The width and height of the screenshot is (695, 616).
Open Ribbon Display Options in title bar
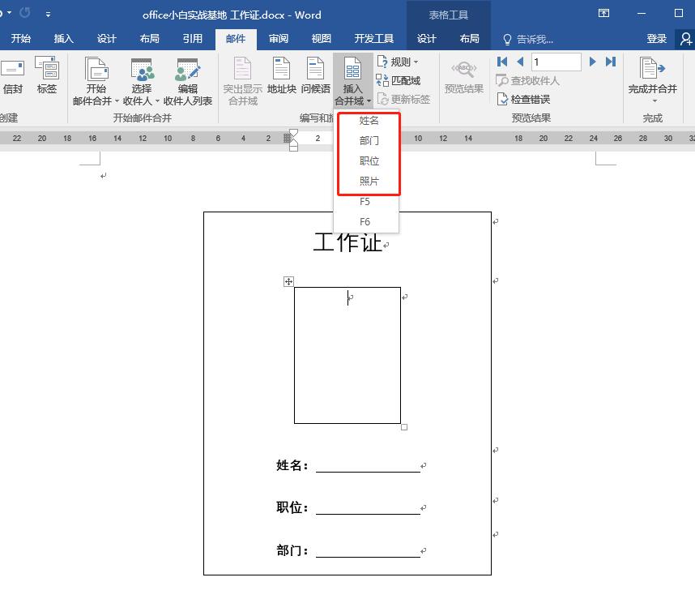603,14
